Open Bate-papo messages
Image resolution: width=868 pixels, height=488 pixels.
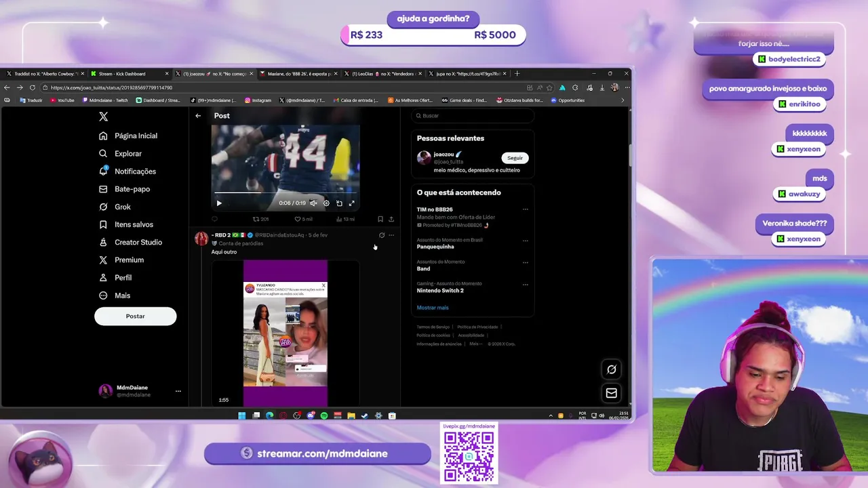pos(124,189)
